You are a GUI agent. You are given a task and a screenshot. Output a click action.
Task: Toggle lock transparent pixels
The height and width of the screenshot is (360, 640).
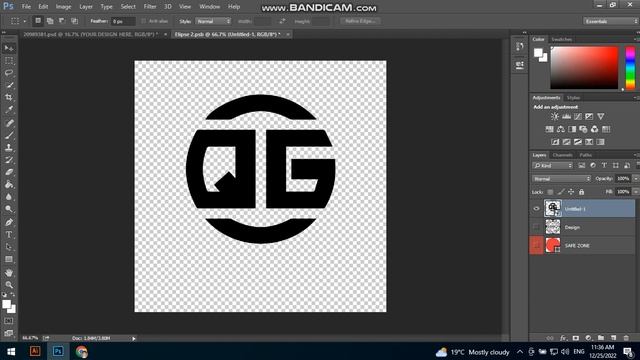click(x=550, y=192)
